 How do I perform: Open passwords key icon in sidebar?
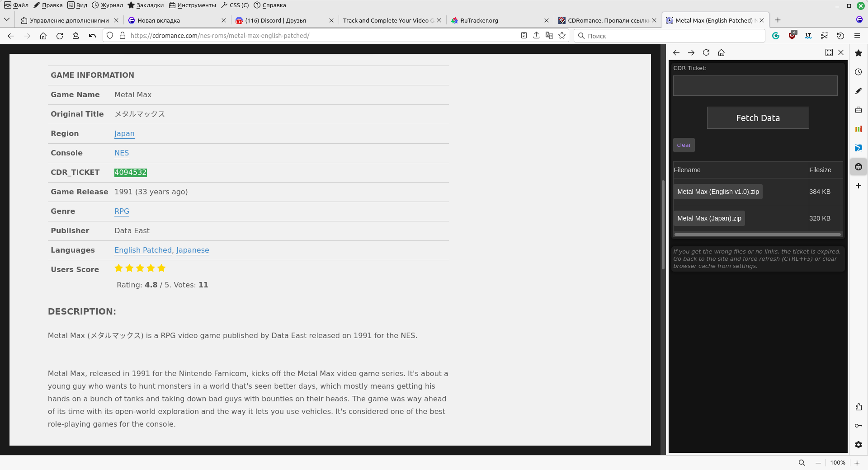pos(859,426)
